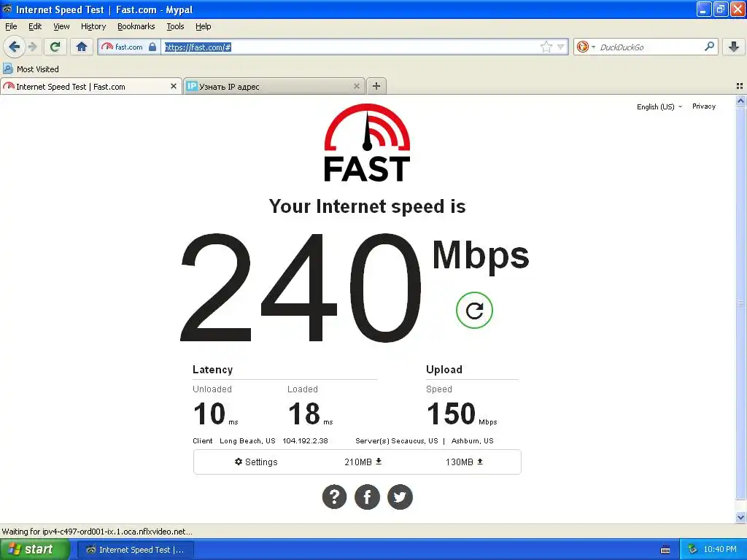Open the File menu
Image resolution: width=747 pixels, height=560 pixels.
tap(11, 26)
